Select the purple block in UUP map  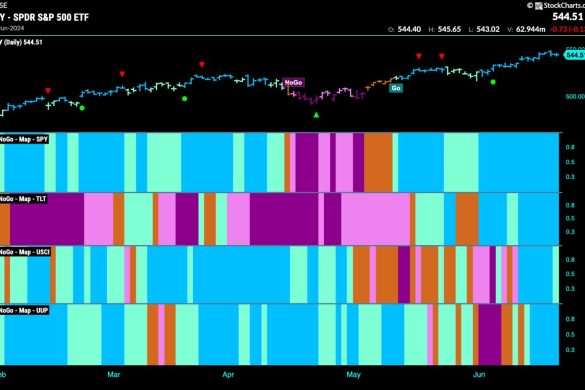point(490,334)
